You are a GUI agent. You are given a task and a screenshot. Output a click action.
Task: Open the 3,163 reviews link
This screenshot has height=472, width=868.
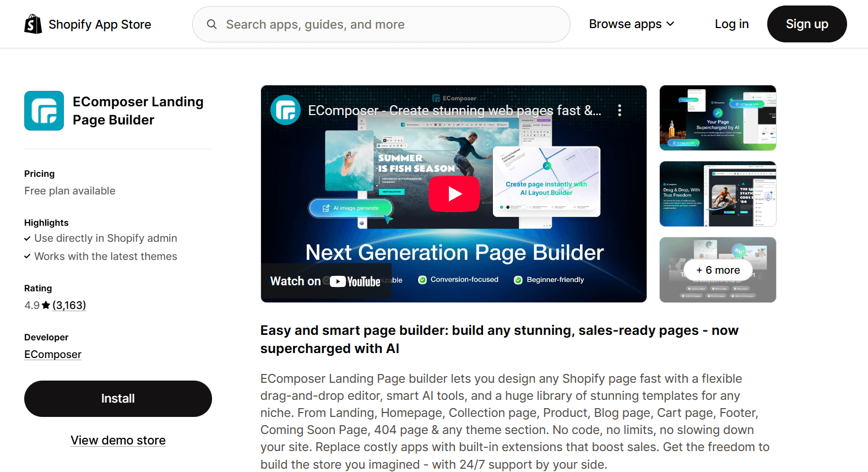69,305
